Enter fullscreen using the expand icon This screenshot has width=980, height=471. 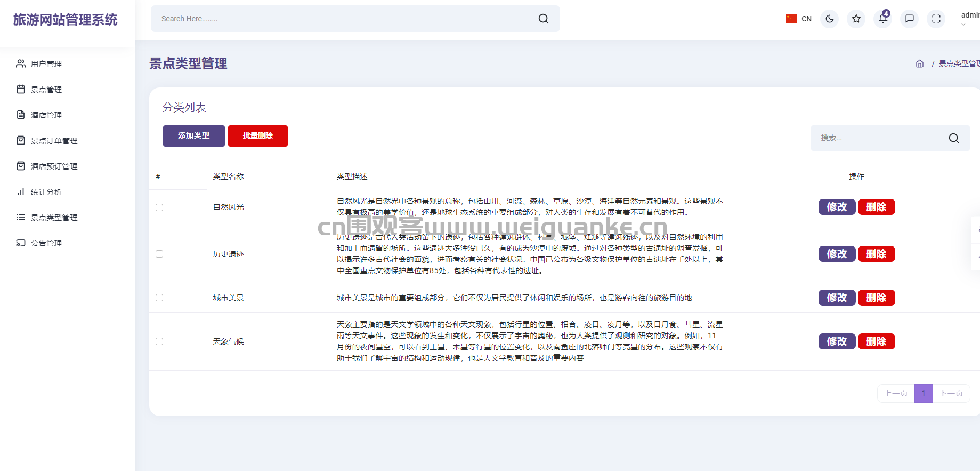click(x=936, y=19)
